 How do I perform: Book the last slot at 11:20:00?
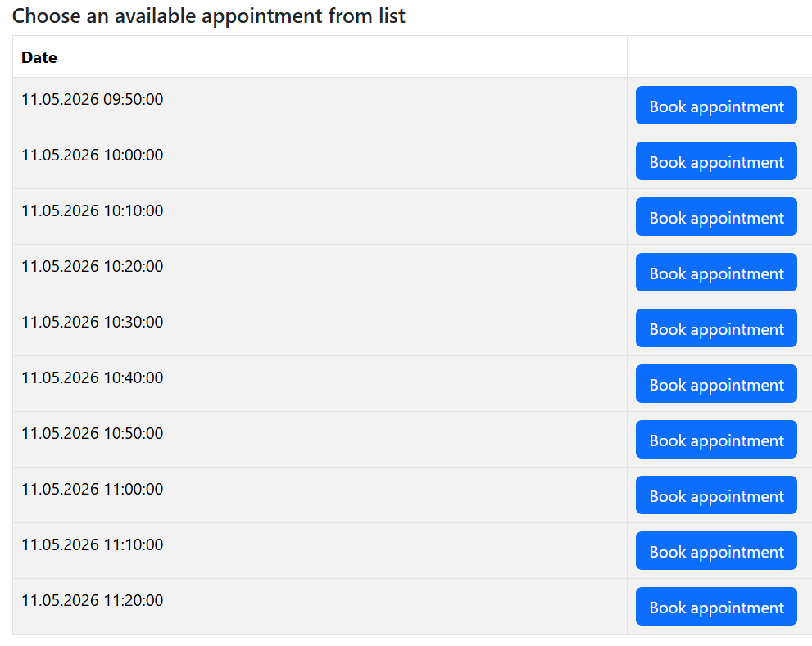click(716, 607)
